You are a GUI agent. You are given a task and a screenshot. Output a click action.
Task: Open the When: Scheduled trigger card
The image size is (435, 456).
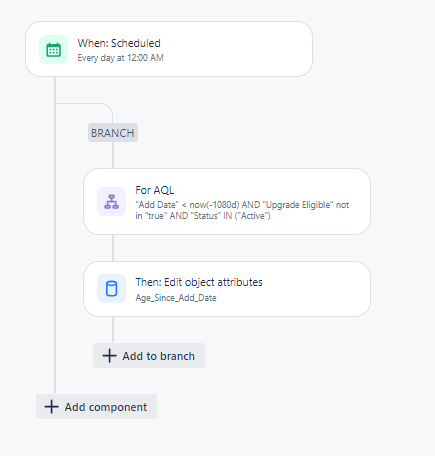pos(169,49)
